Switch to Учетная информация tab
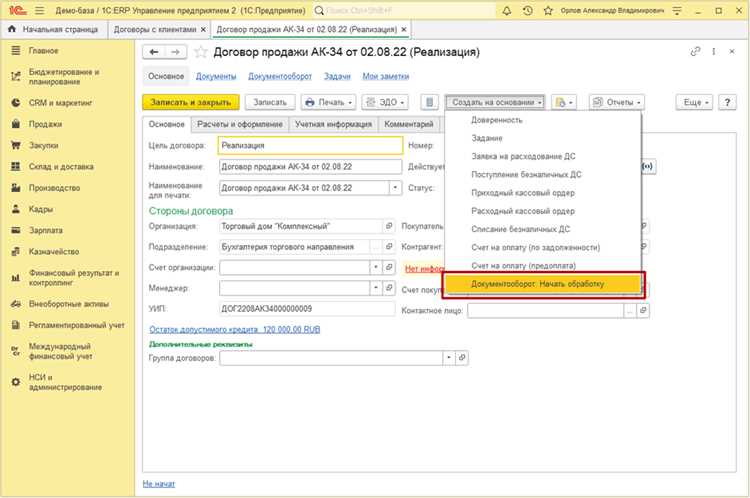Screen dimensions: 750x498 [333, 124]
